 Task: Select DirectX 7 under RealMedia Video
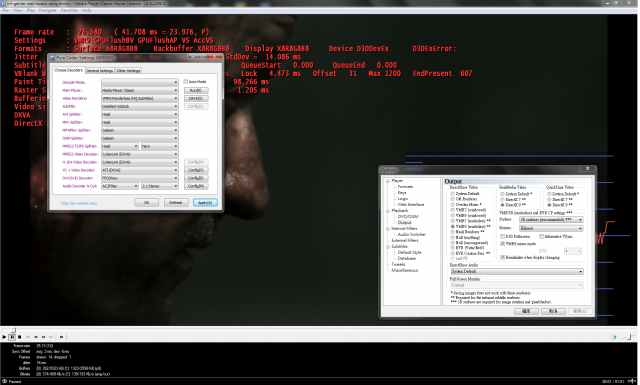[x=502, y=199]
